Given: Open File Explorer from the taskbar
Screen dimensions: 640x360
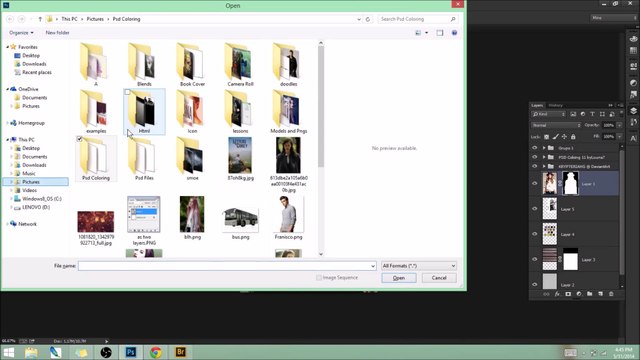Looking at the screenshot, I should pyautogui.click(x=31, y=352).
